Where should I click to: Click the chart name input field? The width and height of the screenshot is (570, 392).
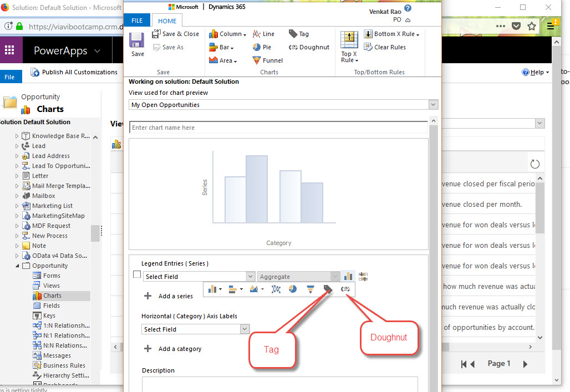[x=278, y=128]
